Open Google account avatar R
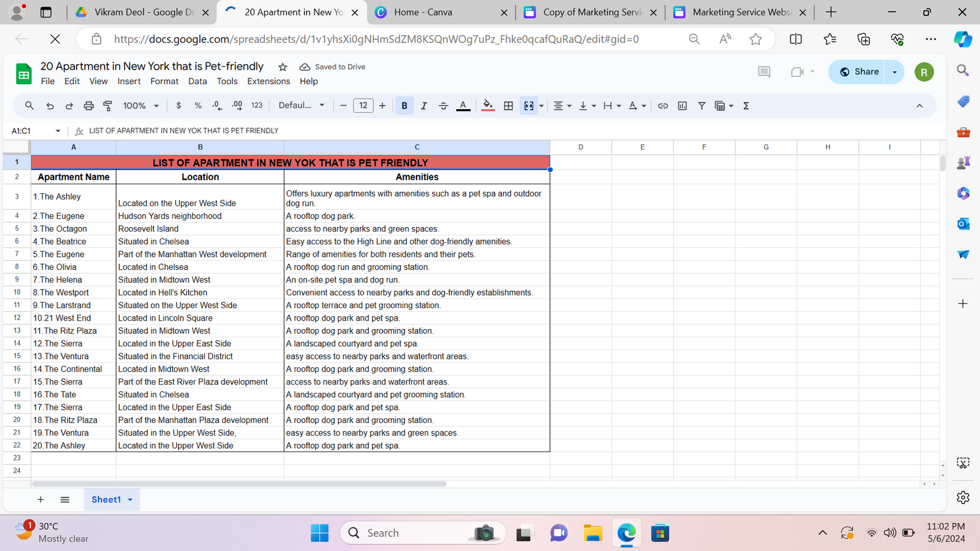The width and height of the screenshot is (980, 551). [x=924, y=72]
